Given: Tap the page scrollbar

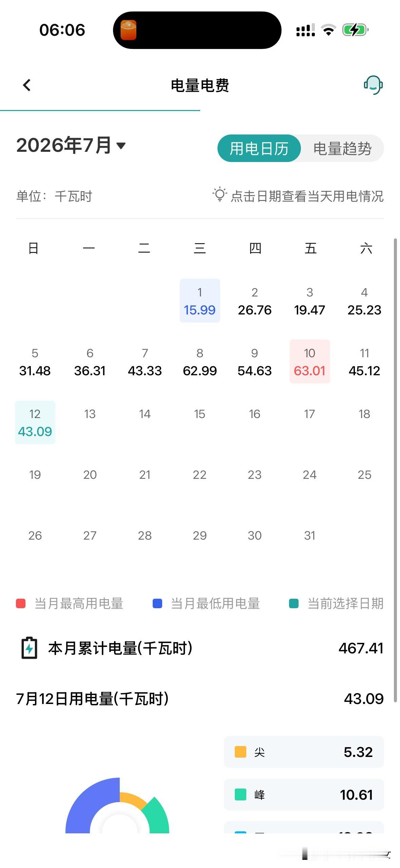Looking at the screenshot, I should [x=395, y=470].
